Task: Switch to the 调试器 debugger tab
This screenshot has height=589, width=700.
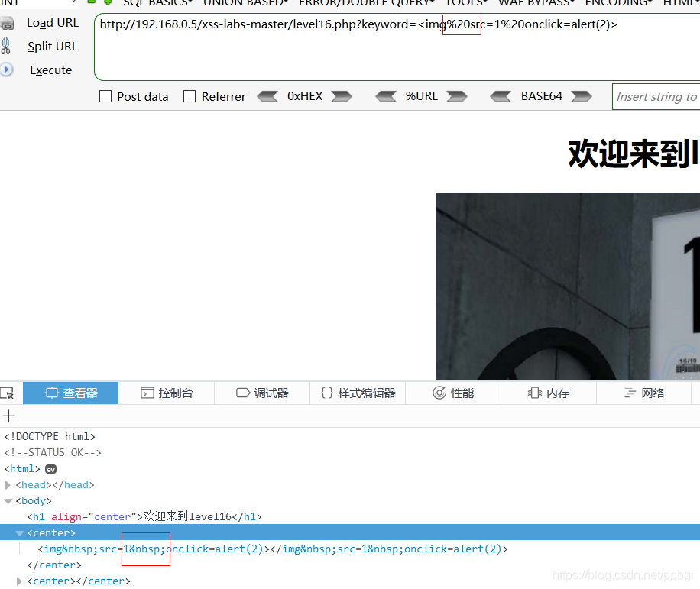Action: [x=262, y=393]
